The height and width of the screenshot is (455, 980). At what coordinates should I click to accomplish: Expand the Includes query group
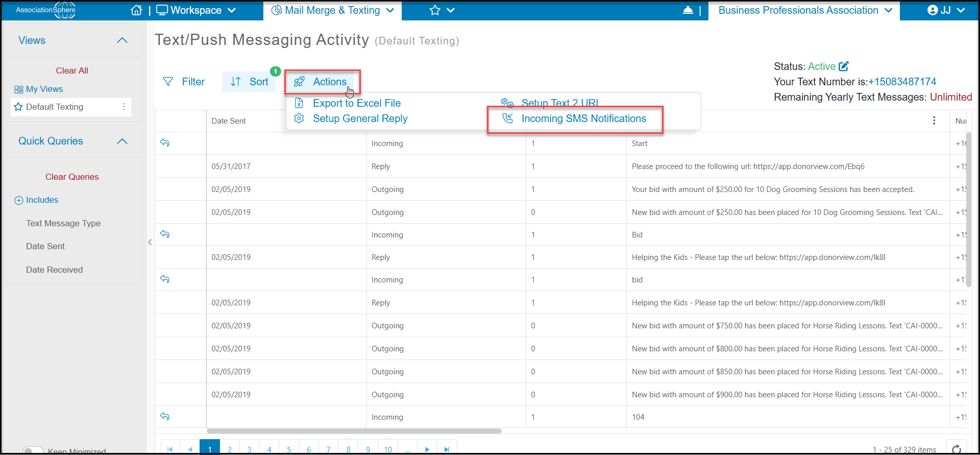(36, 200)
